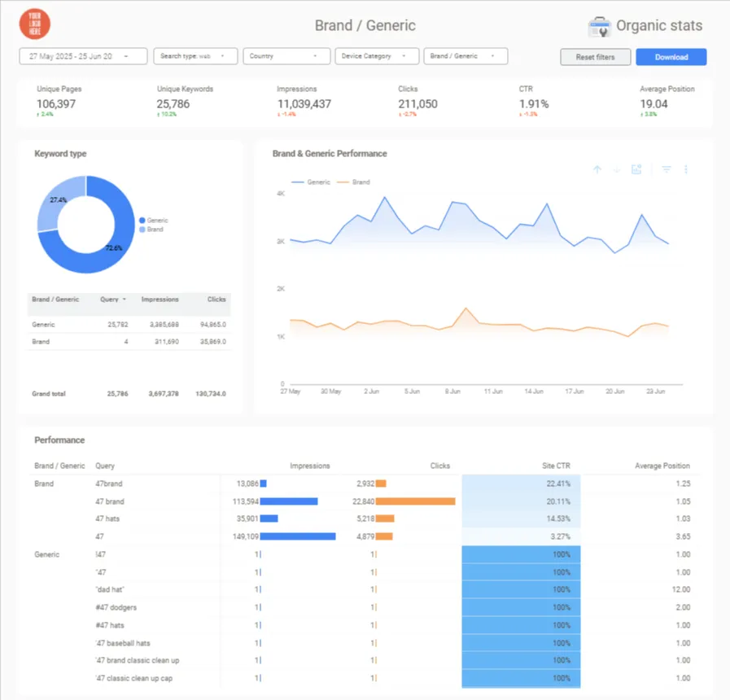Expand the Search type filter dropdown
730x700 pixels.
[x=195, y=56]
